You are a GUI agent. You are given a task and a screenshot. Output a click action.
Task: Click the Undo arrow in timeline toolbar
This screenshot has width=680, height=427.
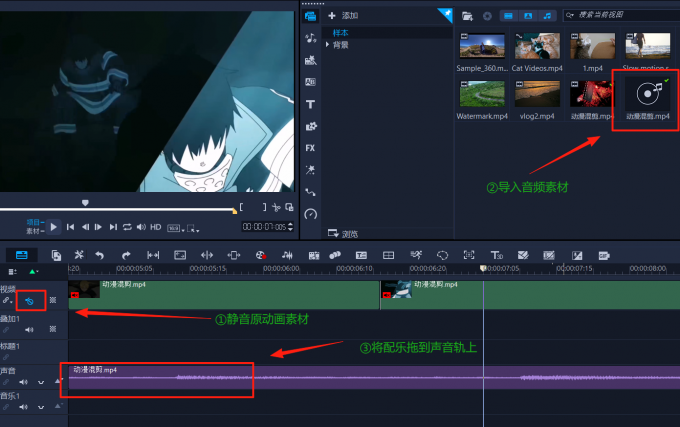click(99, 255)
